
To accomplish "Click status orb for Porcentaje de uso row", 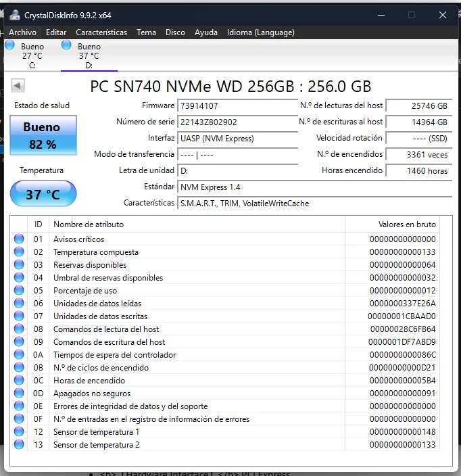I will coord(19,290).
